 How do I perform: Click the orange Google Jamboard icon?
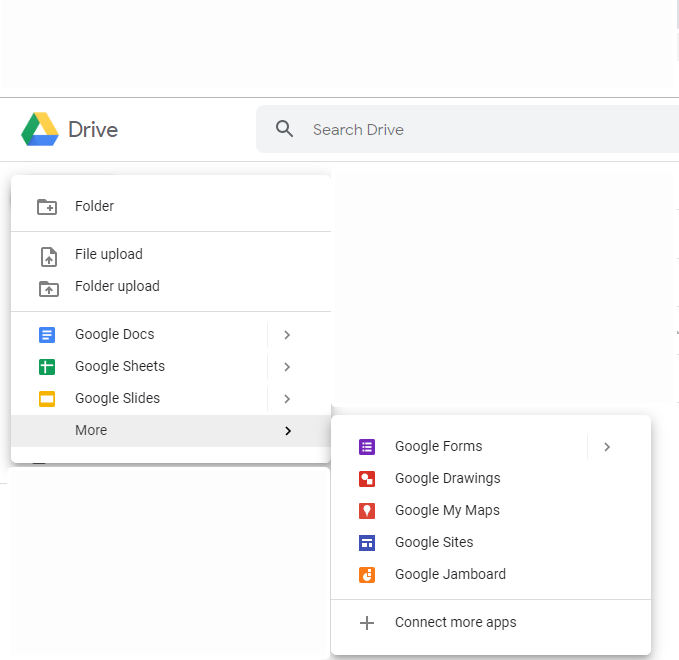[367, 575]
